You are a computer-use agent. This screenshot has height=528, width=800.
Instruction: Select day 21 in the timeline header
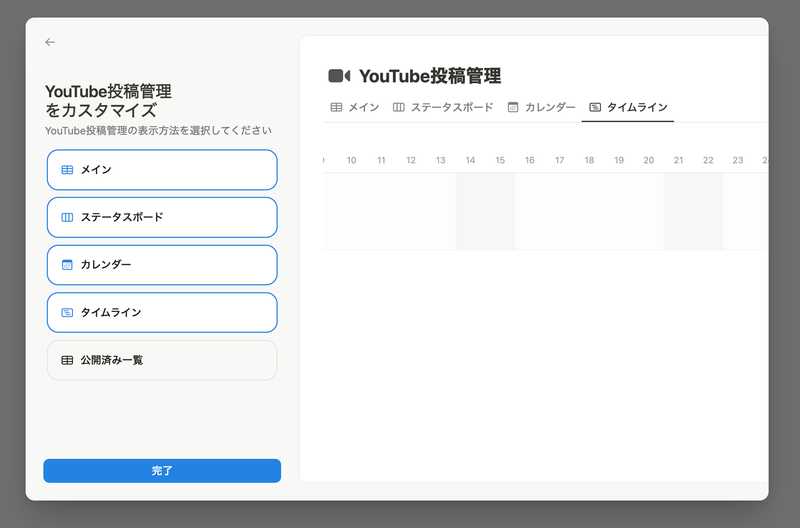coord(678,160)
